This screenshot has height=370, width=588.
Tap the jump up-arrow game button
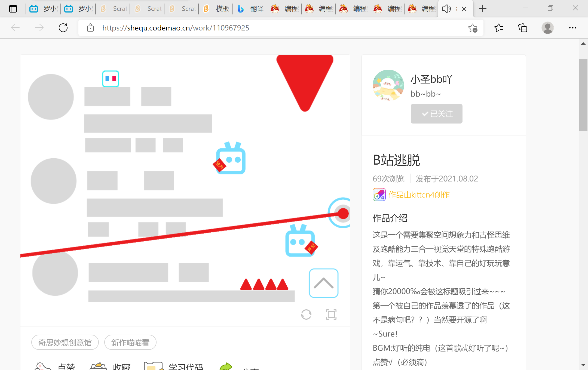(324, 283)
